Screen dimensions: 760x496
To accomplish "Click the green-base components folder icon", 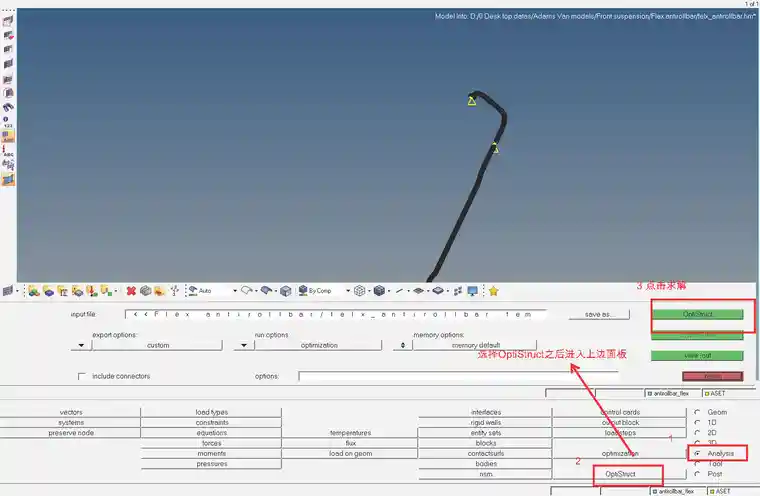I will coord(33,291).
